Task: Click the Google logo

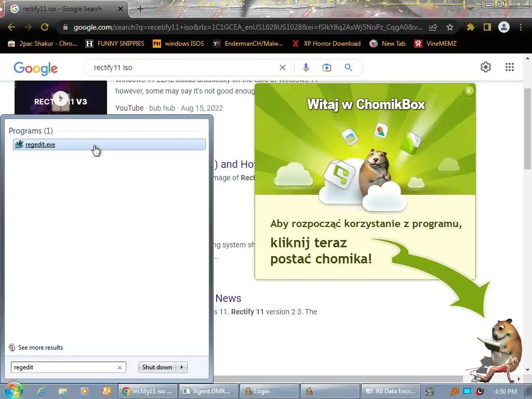Action: point(36,68)
